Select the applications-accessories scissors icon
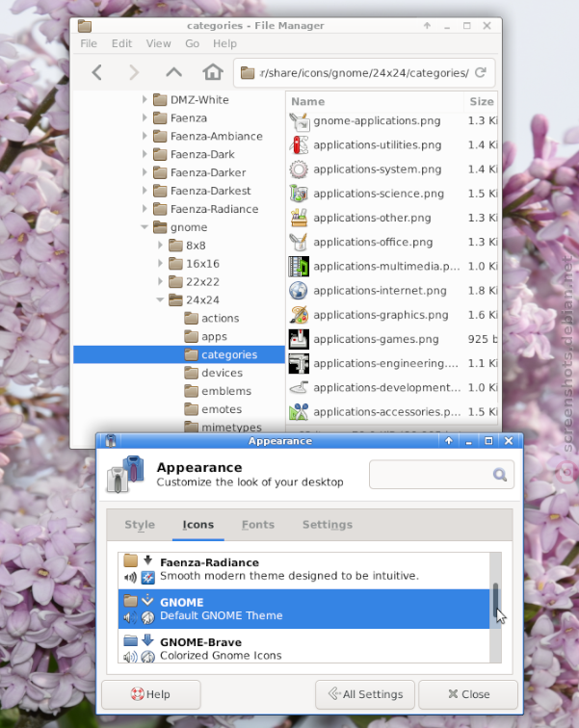Viewport: 579px width, 728px height. click(299, 411)
